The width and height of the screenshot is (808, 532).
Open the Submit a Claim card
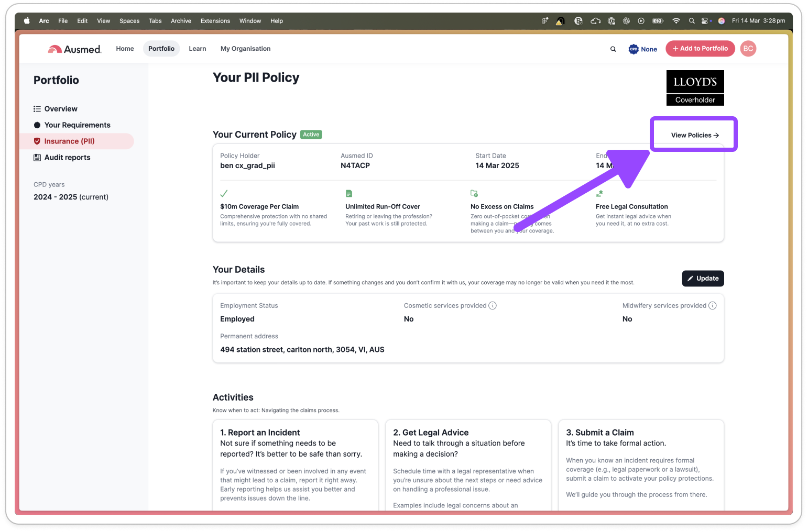click(641, 465)
